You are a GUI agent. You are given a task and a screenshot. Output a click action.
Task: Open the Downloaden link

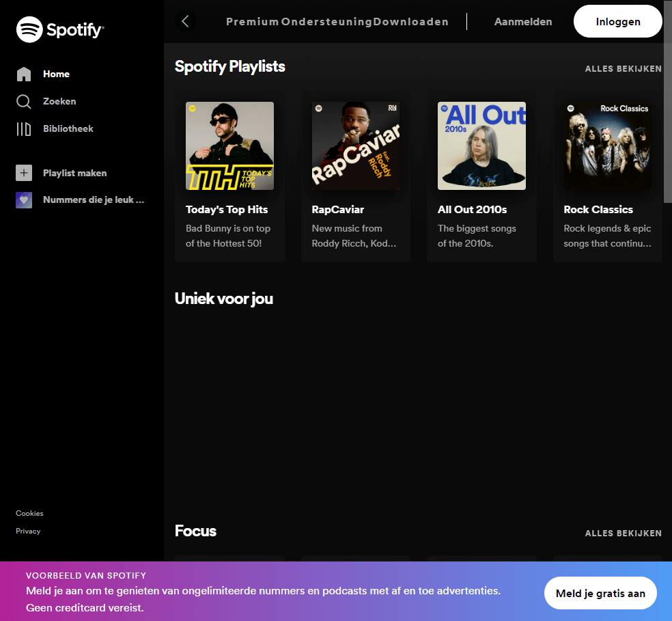[410, 22]
